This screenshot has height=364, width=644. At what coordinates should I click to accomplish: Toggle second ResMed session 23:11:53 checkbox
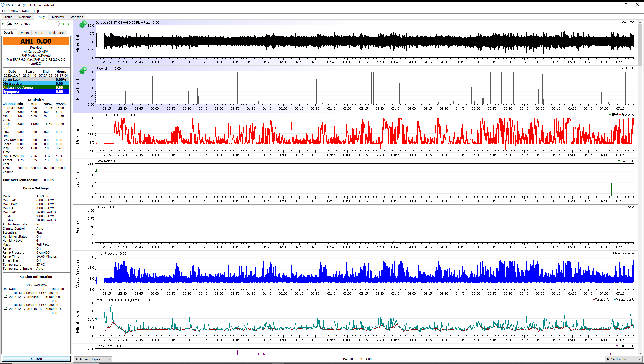6,308
